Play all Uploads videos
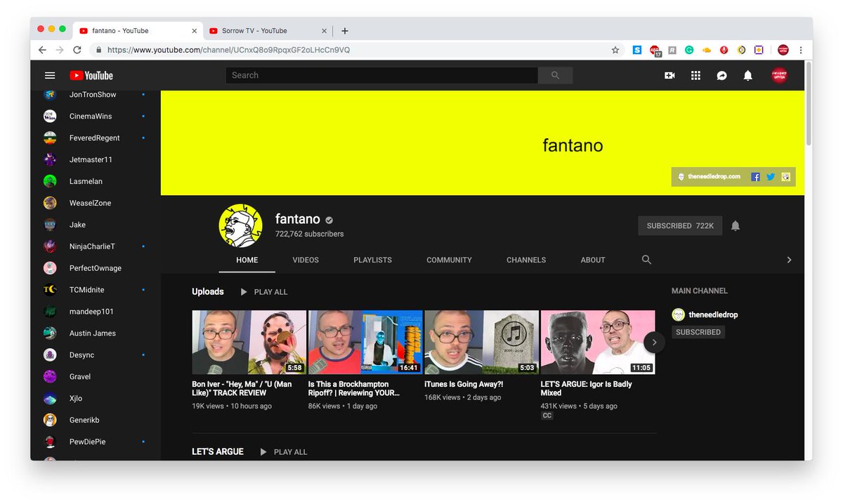Viewport: 843px width, 504px height. pos(264,292)
